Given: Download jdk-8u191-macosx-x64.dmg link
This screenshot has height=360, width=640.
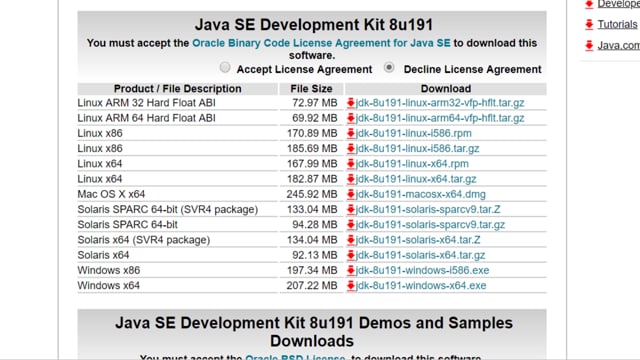Looking at the screenshot, I should pyautogui.click(x=421, y=194).
